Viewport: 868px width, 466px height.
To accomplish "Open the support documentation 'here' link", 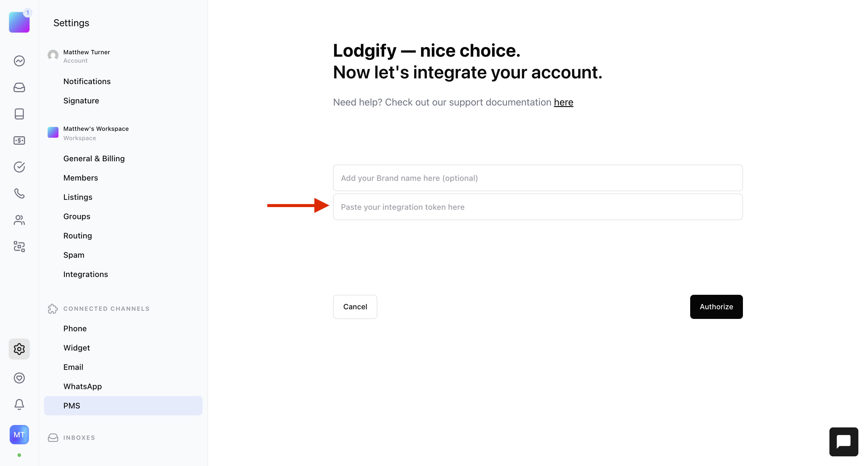I will [x=563, y=102].
